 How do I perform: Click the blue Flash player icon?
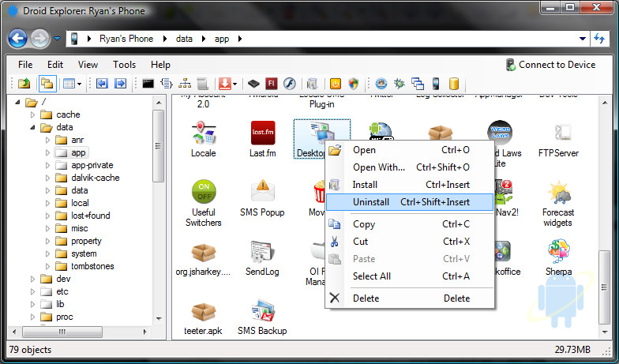[x=290, y=84]
